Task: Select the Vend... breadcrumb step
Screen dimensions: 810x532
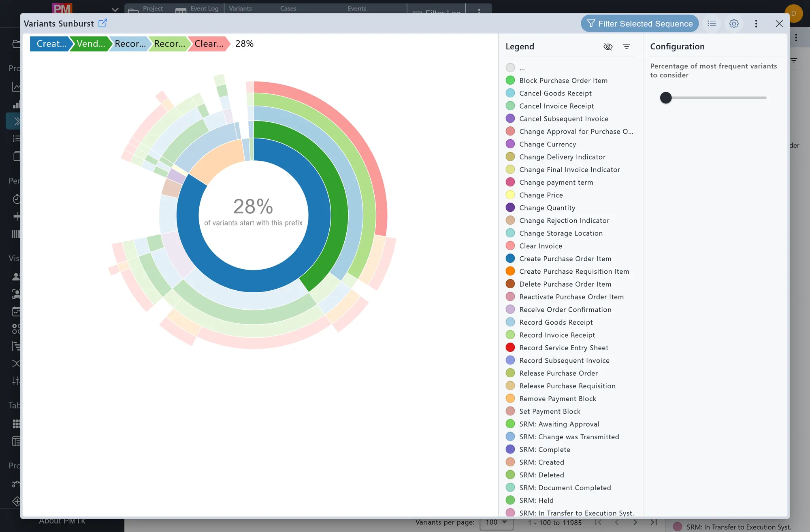Action: coord(90,44)
